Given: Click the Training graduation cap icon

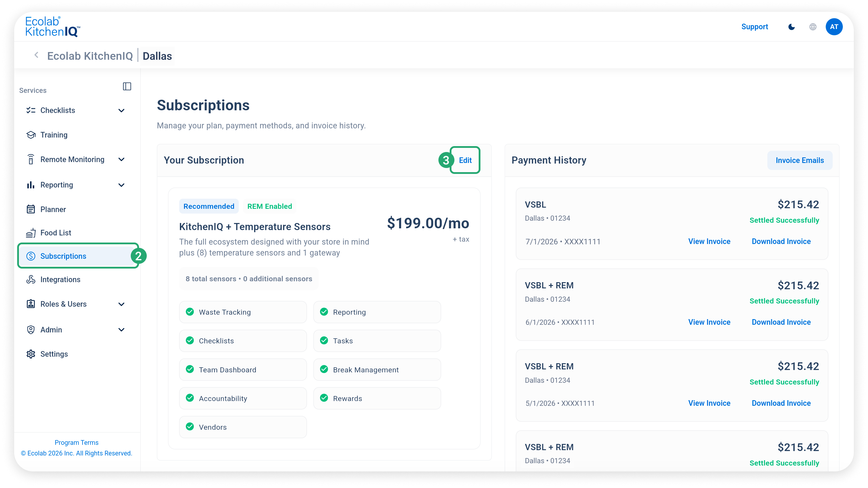Looking at the screenshot, I should [31, 135].
